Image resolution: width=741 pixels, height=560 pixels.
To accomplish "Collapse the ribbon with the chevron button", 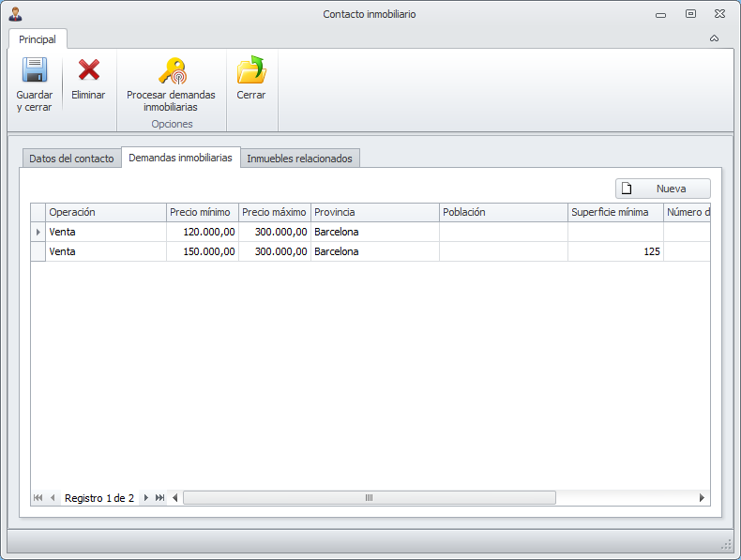I will click(x=714, y=38).
